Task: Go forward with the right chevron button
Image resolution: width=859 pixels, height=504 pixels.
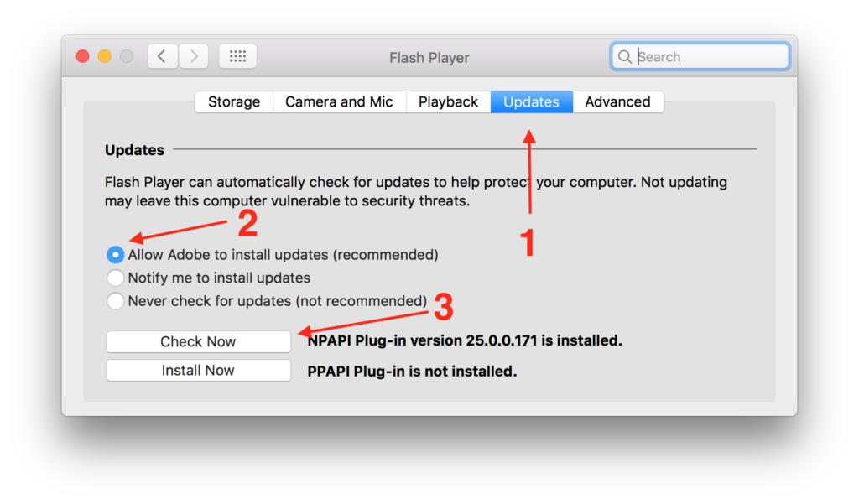Action: click(x=194, y=56)
